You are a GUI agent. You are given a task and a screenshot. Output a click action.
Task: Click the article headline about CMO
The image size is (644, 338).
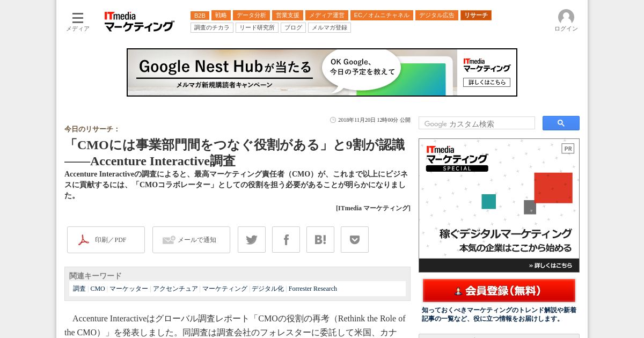[x=235, y=153]
